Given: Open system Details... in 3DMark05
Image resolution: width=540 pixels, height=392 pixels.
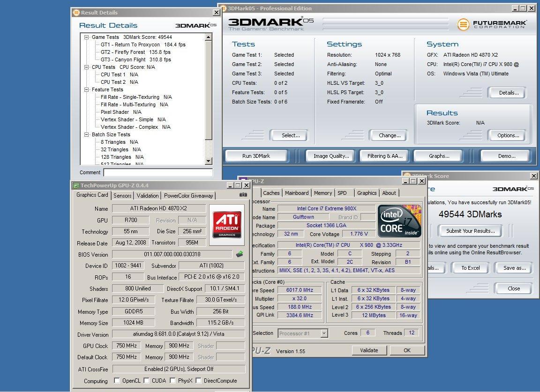Looking at the screenshot, I should click(x=508, y=93).
